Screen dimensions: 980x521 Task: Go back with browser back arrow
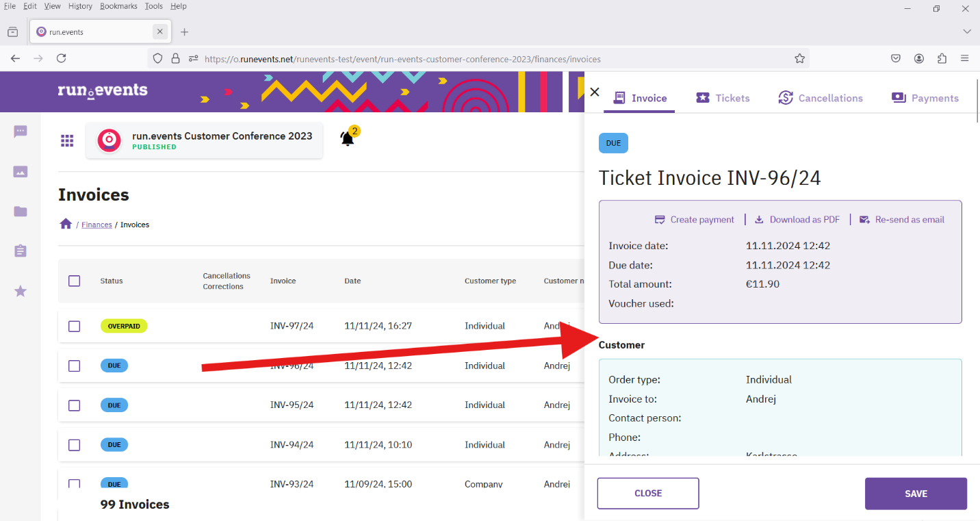[x=16, y=59]
